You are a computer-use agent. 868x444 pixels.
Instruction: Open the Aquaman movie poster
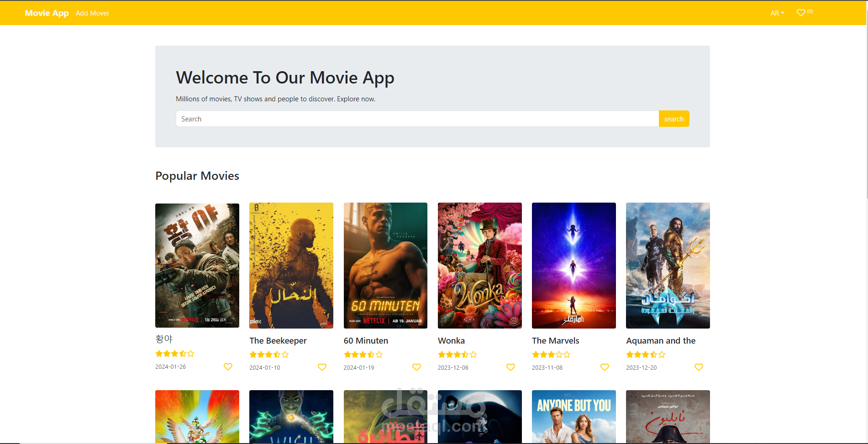click(668, 266)
